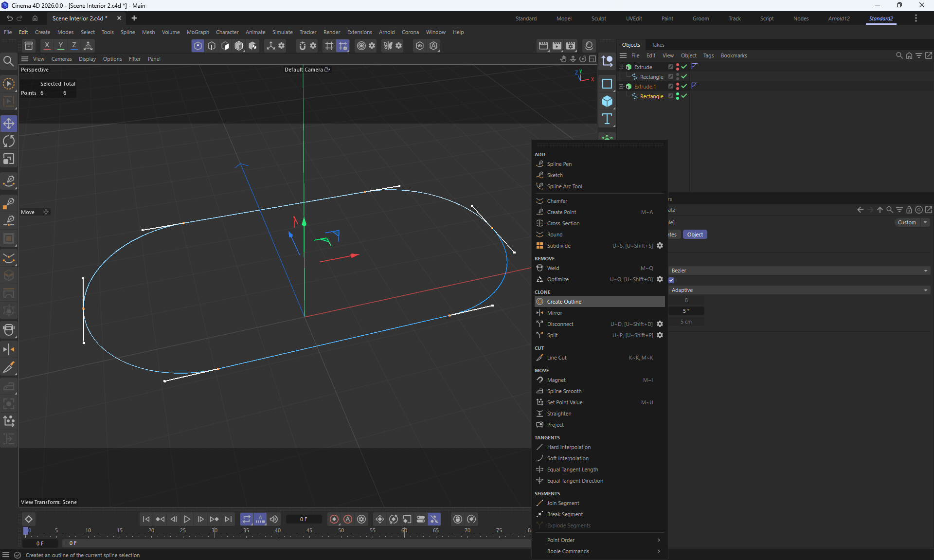Choose Create Outline from context menu
The image size is (934, 560).
[564, 302]
